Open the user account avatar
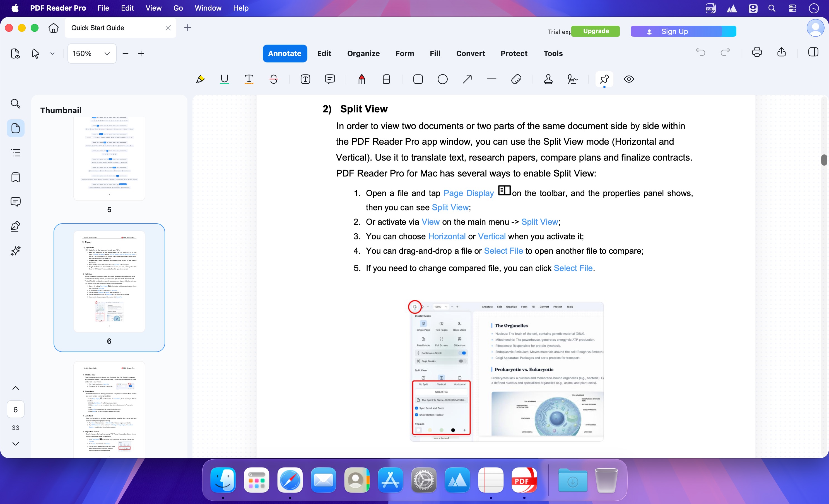This screenshot has height=504, width=829. (815, 28)
